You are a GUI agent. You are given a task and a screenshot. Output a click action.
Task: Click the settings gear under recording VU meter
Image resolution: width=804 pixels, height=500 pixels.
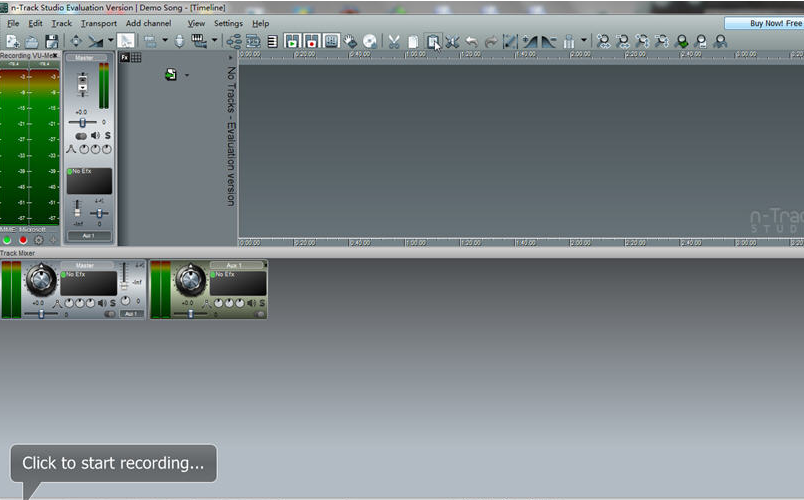pos(39,240)
